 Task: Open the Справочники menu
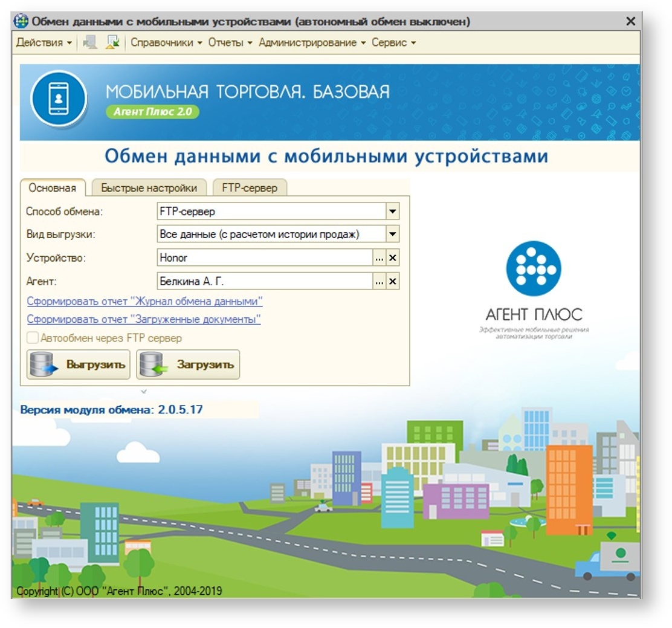pos(166,42)
